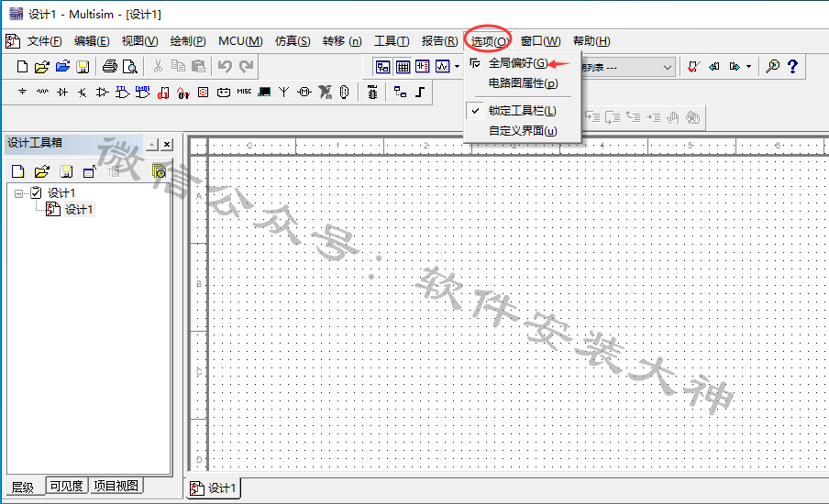Place a source component (ground symbol icon)

(x=22, y=92)
